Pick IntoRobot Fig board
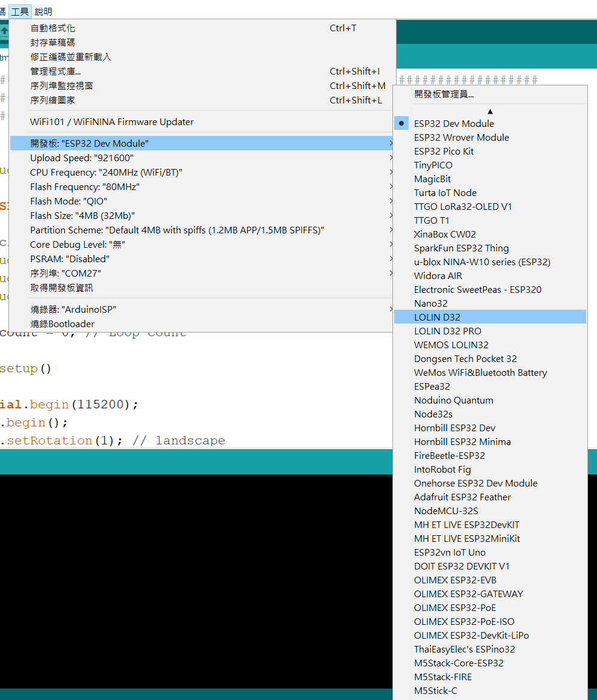The height and width of the screenshot is (700, 597). click(490, 470)
